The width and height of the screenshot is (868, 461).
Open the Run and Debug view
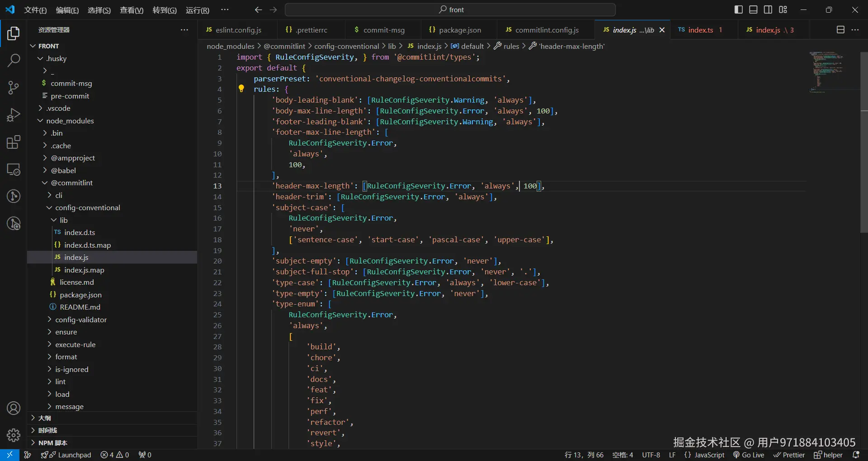[x=14, y=115]
